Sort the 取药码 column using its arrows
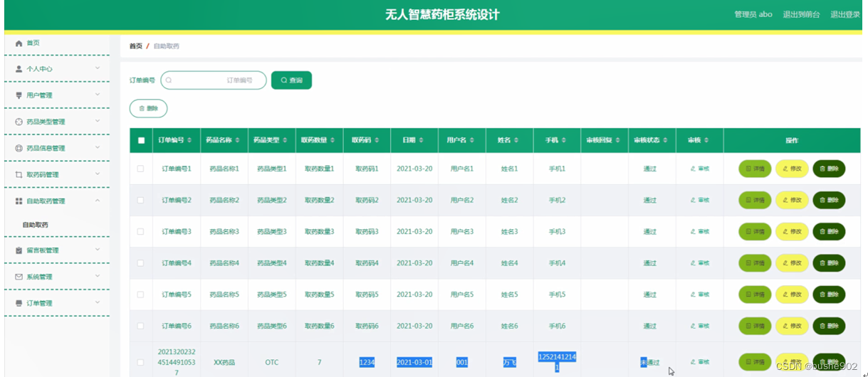Viewport: 868px width, 377px height. 375,141
